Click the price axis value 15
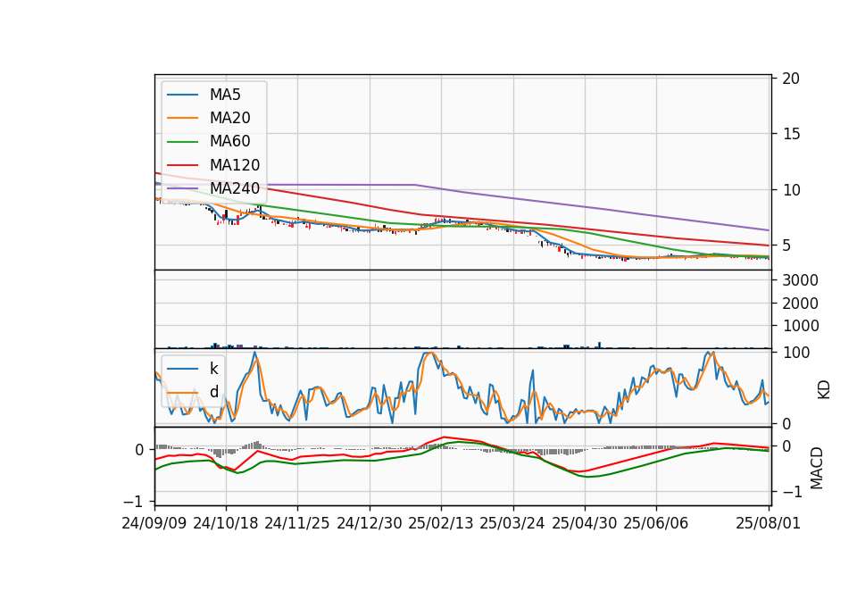Screen dimensions: 857x616 pos(791,134)
